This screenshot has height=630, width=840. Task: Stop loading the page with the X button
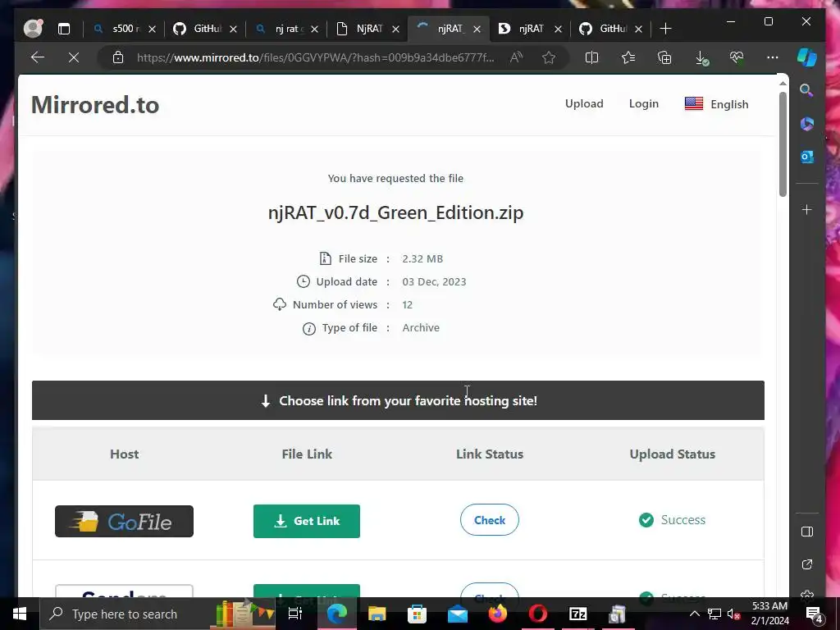(x=74, y=57)
